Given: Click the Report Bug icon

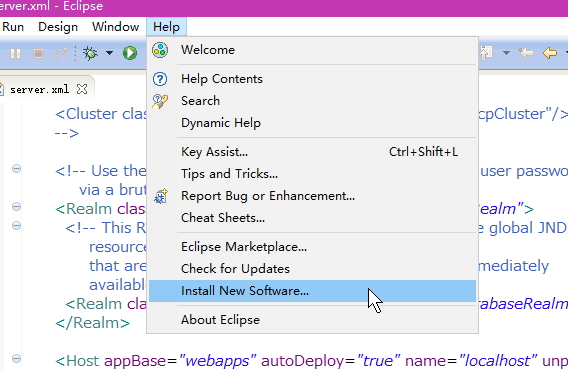Looking at the screenshot, I should click(160, 196).
